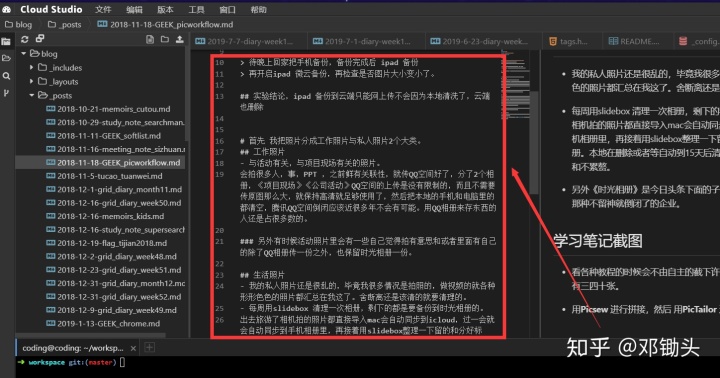Add a new terminal tab
Image resolution: width=720 pixels, height=378 pixels.
(x=149, y=348)
